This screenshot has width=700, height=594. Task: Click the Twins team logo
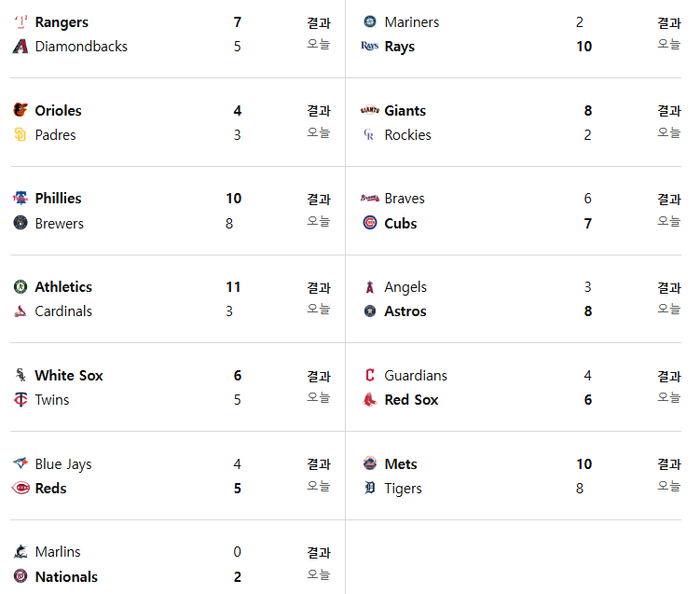pyautogui.click(x=21, y=399)
